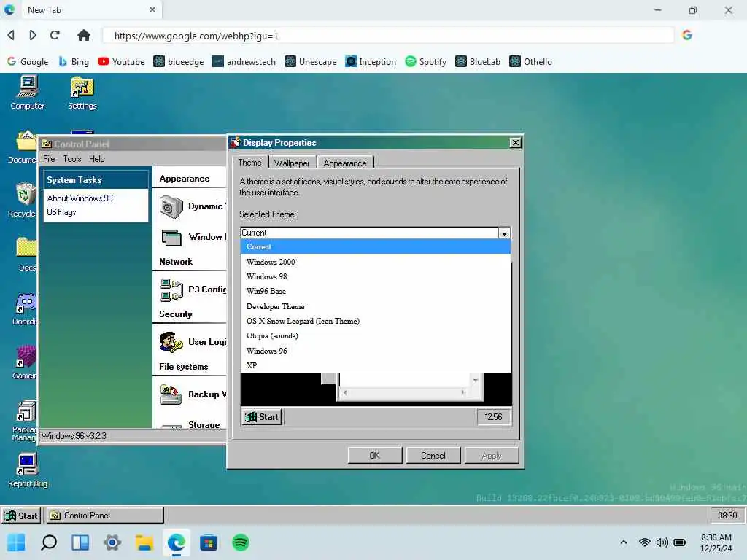Cancel the Display Properties dialog
This screenshot has height=560, width=747.
coord(433,456)
